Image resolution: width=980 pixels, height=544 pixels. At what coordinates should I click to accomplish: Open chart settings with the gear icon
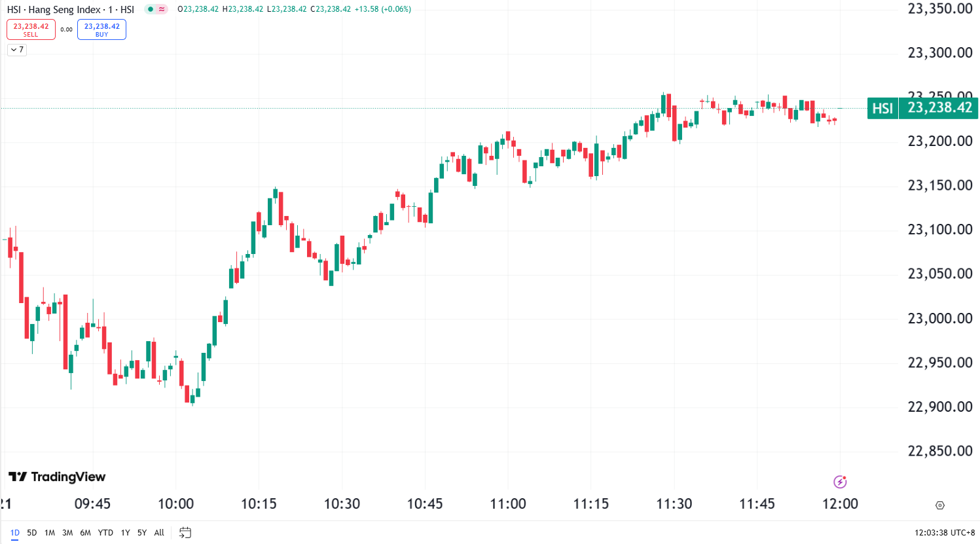click(x=939, y=504)
